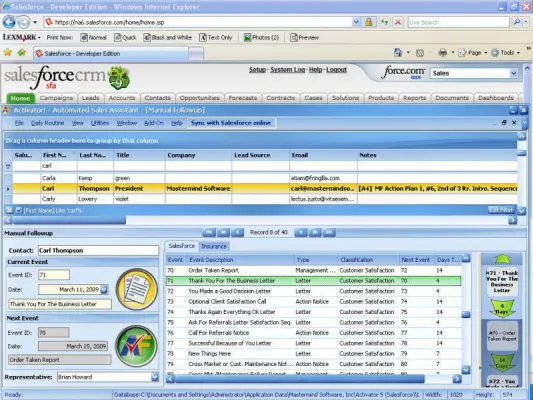533x400 pixels.
Task: Switch to the Insurance tab
Action: (214, 246)
